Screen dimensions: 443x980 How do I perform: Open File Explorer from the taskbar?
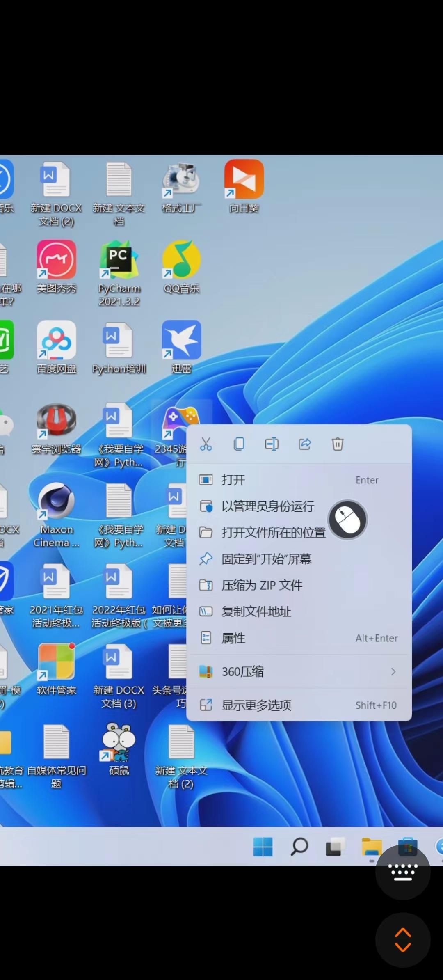372,847
